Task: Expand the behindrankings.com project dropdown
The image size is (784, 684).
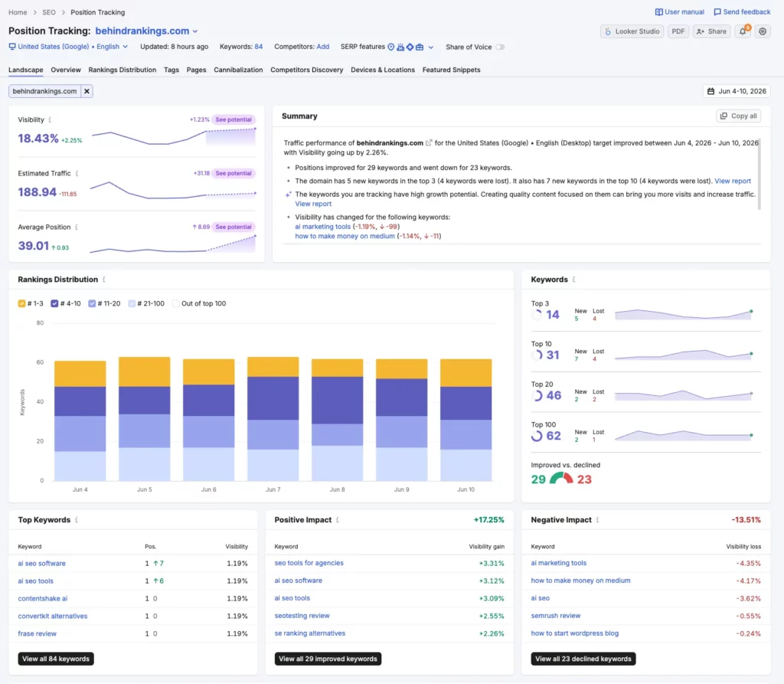Action: 195,31
